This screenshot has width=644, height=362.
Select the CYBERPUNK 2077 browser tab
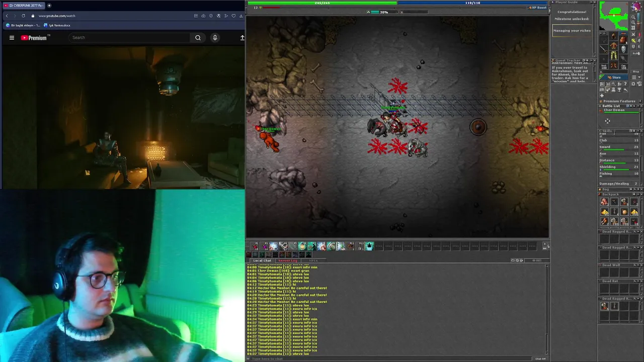24,5
